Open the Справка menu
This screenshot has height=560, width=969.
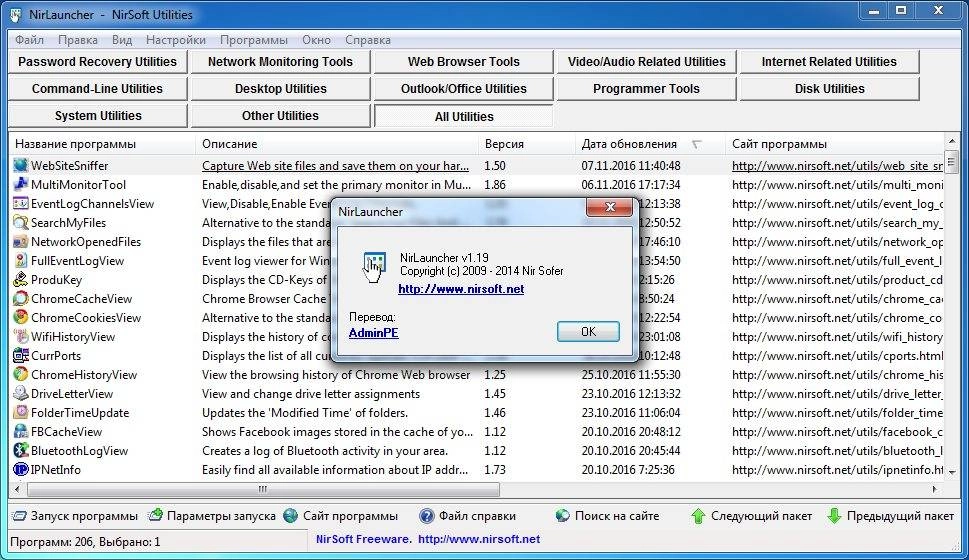click(368, 40)
